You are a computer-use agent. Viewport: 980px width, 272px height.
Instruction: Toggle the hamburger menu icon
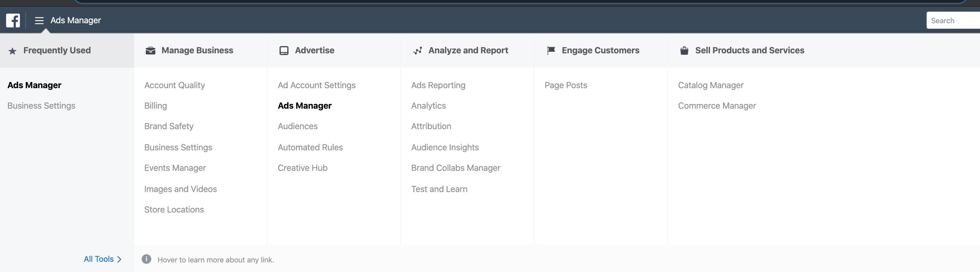[x=39, y=21]
